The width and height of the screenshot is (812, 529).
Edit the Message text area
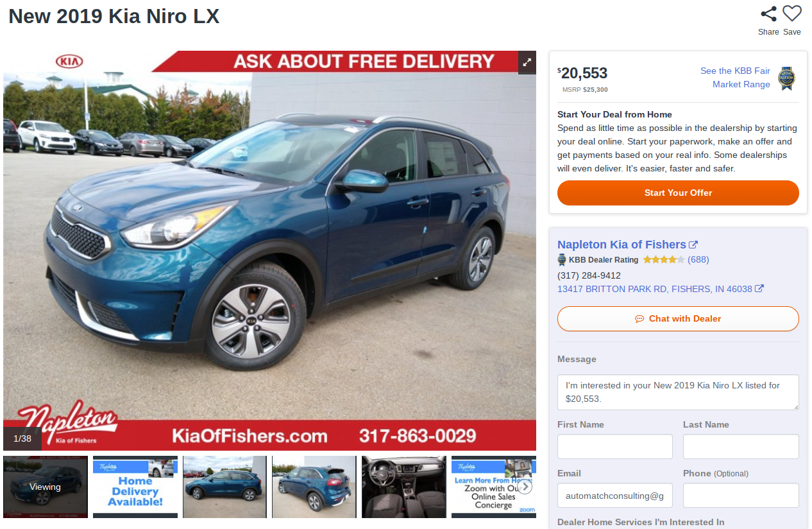click(678, 392)
